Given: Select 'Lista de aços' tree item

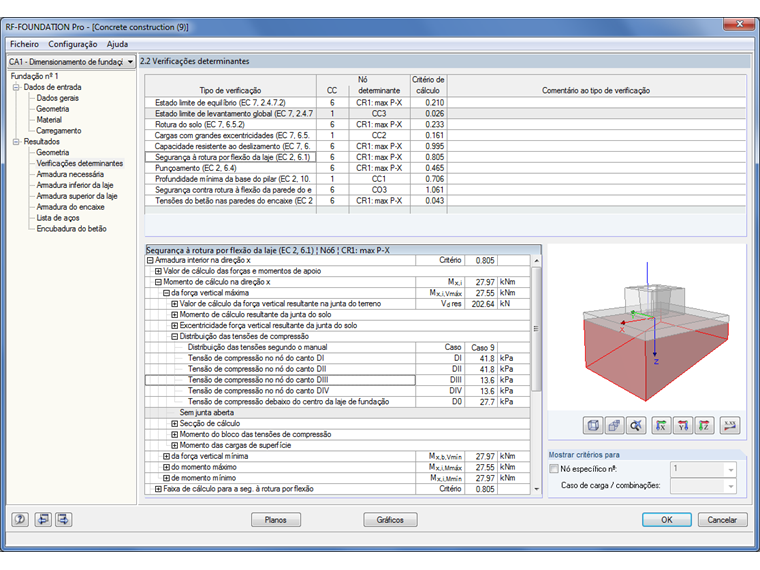Looking at the screenshot, I should click(58, 218).
